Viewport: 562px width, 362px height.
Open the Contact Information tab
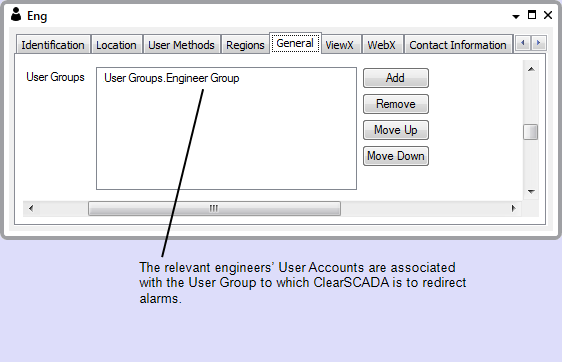pos(458,45)
